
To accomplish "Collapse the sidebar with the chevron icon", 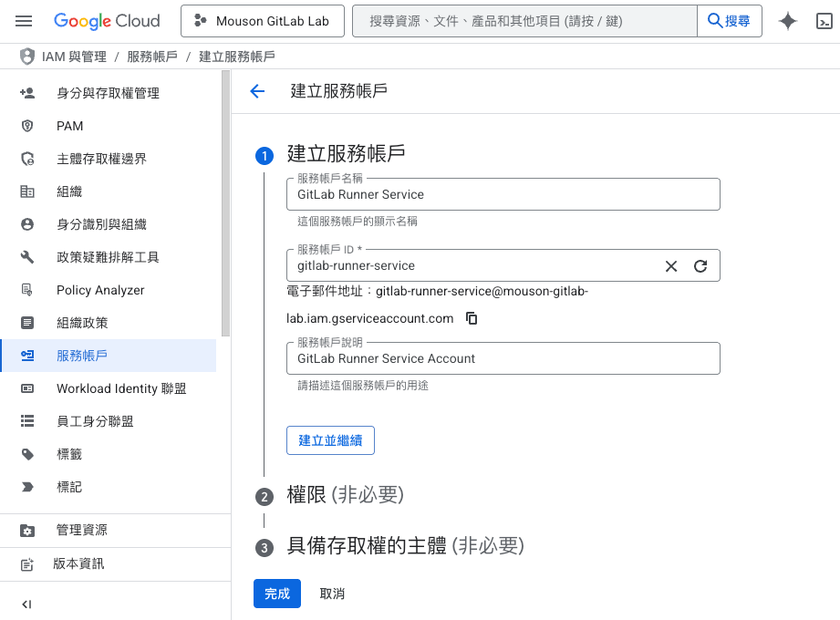I will coord(26,604).
